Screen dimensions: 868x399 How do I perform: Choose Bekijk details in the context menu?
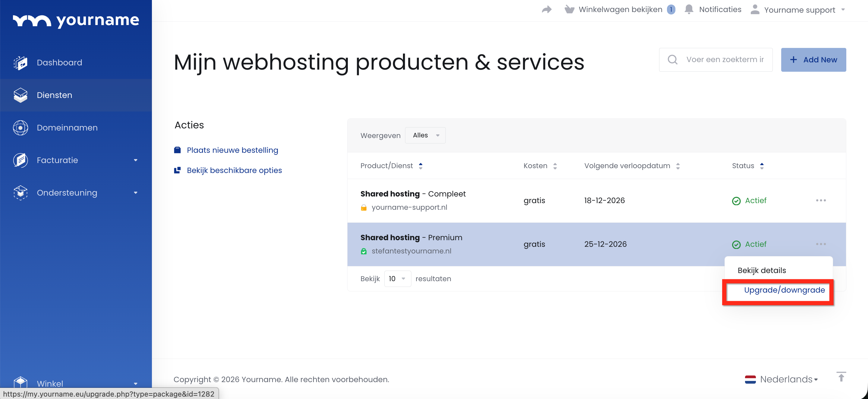click(762, 270)
